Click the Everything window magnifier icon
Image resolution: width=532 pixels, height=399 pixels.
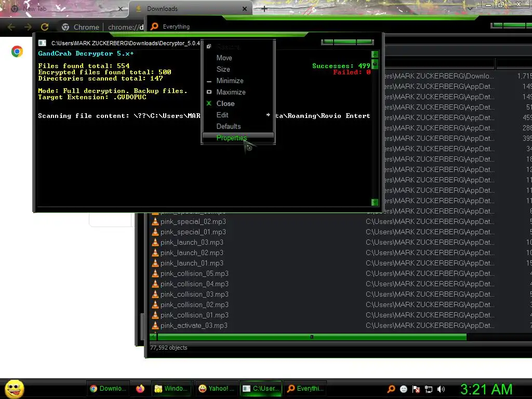click(154, 26)
